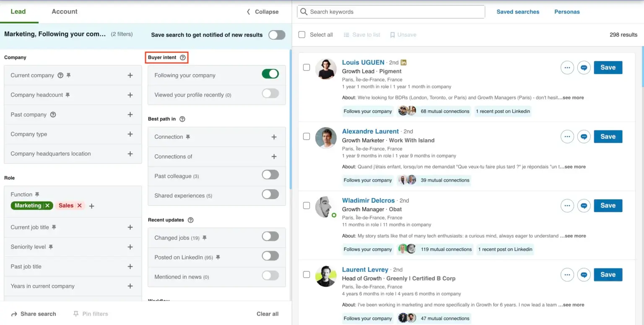Remove the Sales function tag
This screenshot has width=644, height=325.
79,205
